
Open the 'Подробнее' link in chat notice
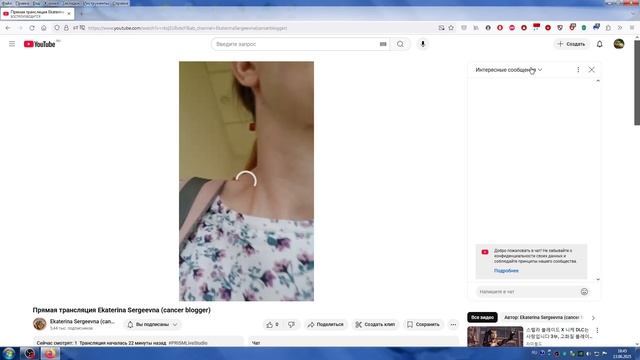click(506, 271)
